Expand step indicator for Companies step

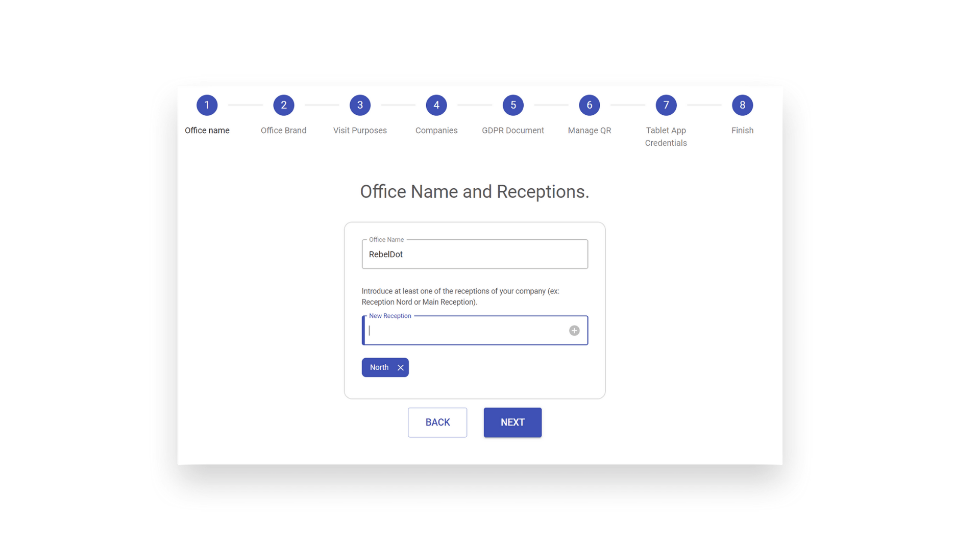click(436, 105)
